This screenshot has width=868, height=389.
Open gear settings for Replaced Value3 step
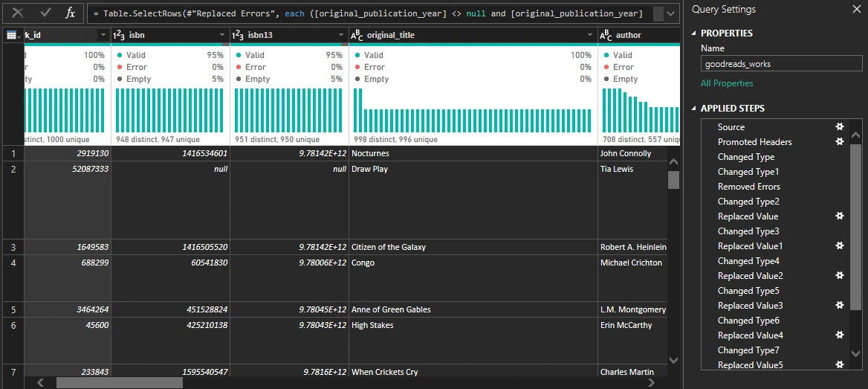click(x=839, y=306)
